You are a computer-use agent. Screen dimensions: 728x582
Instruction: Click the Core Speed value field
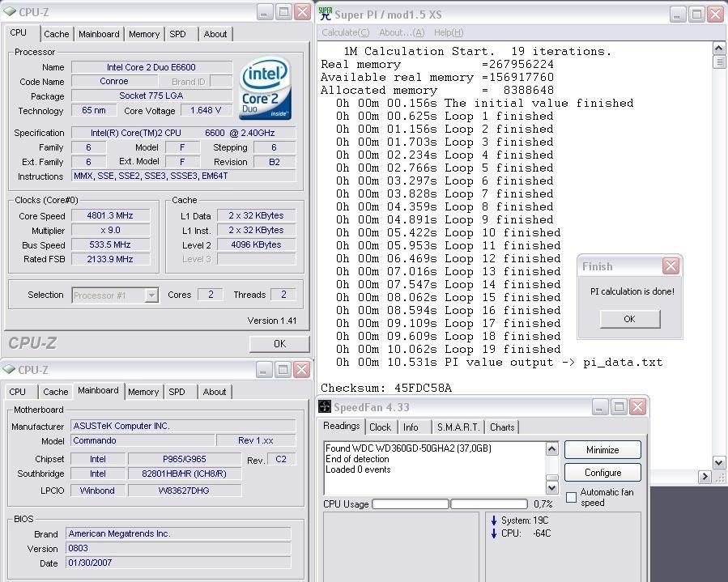111,216
